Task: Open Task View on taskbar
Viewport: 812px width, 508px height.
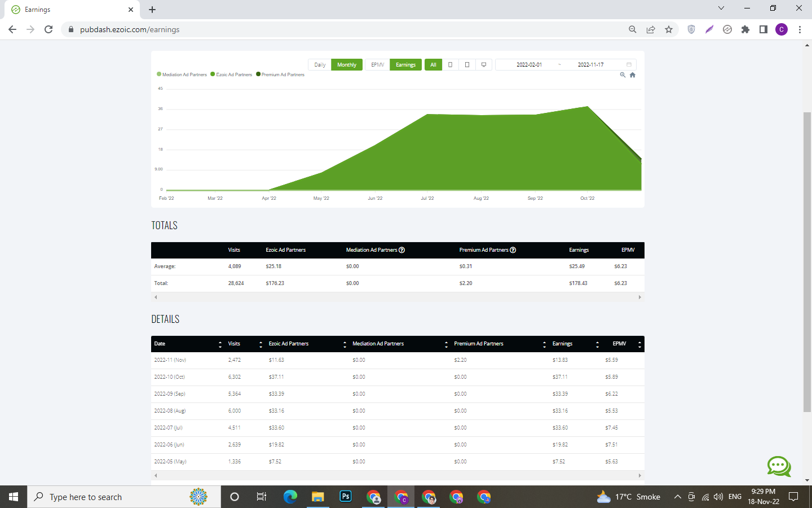Action: (x=262, y=497)
